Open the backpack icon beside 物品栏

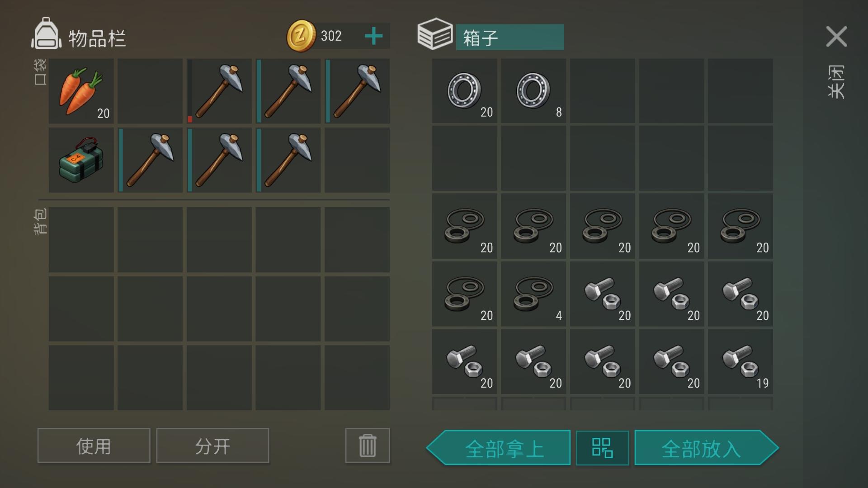coord(46,33)
